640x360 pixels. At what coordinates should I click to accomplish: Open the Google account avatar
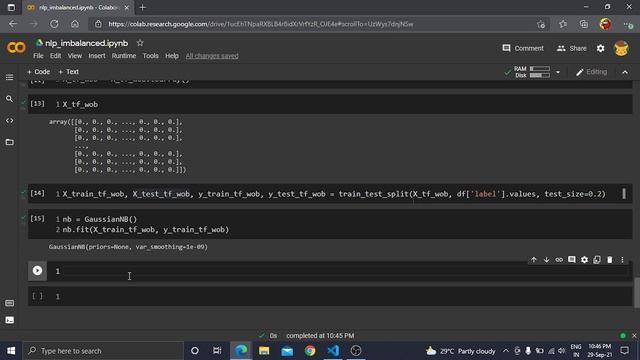(x=621, y=48)
